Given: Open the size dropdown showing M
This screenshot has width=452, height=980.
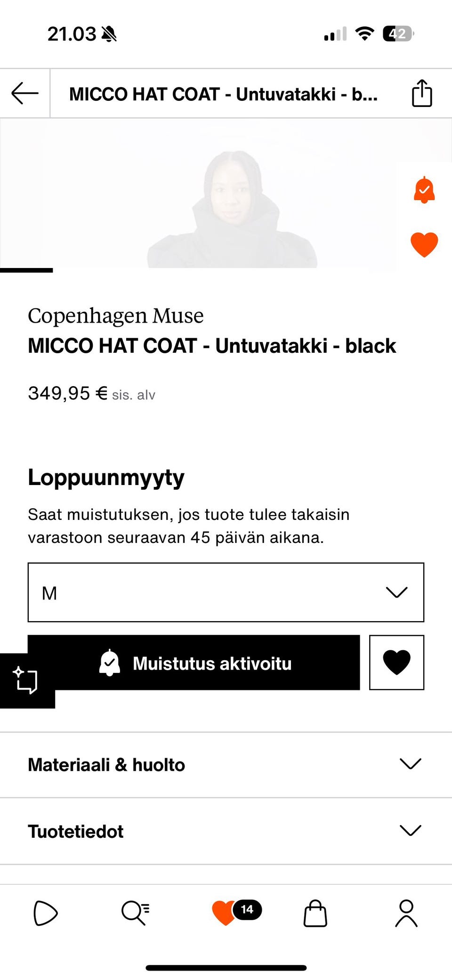Looking at the screenshot, I should 226,592.
